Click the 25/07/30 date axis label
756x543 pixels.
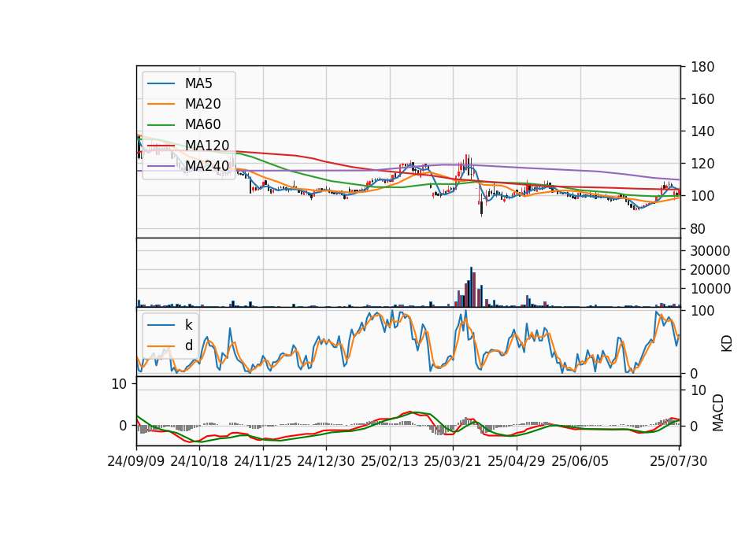click(x=678, y=461)
